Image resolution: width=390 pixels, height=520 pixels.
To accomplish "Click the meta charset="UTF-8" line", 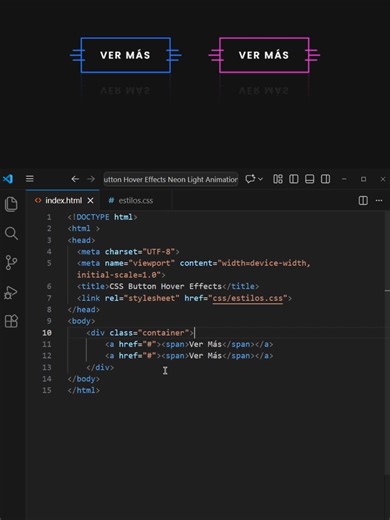I will pos(128,252).
